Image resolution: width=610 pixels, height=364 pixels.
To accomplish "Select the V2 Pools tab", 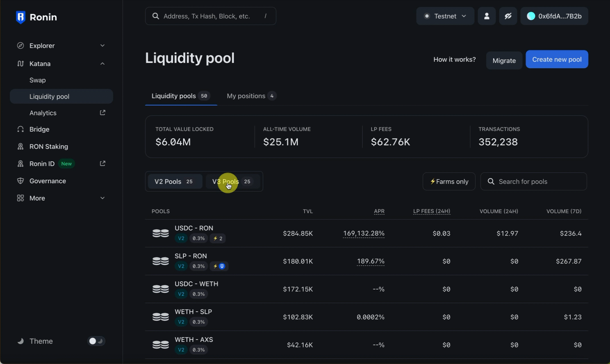I will pos(174,182).
